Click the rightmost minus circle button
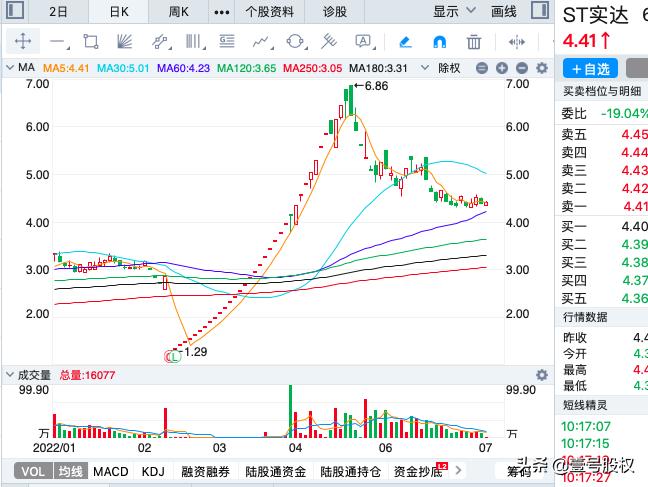 pyautogui.click(x=522, y=68)
